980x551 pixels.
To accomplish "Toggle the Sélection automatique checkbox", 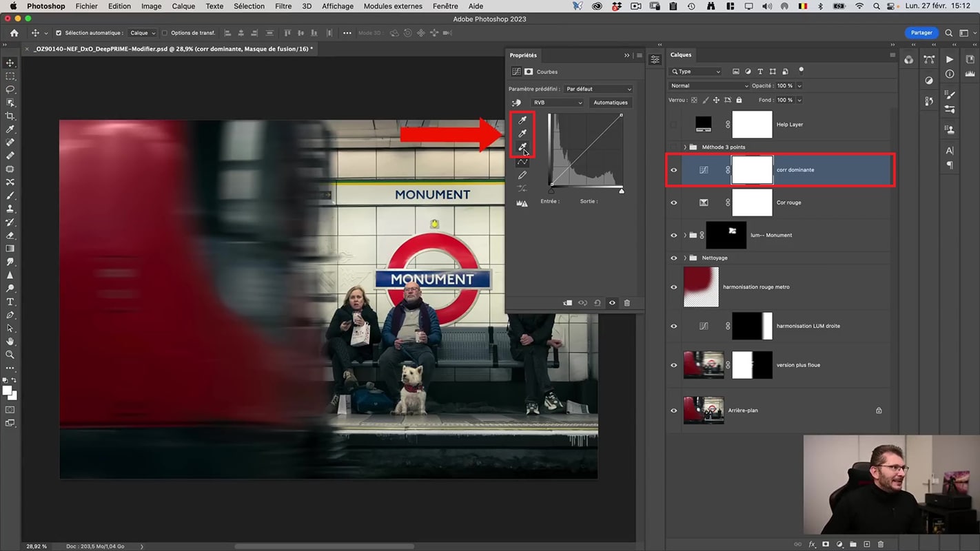I will coord(59,33).
